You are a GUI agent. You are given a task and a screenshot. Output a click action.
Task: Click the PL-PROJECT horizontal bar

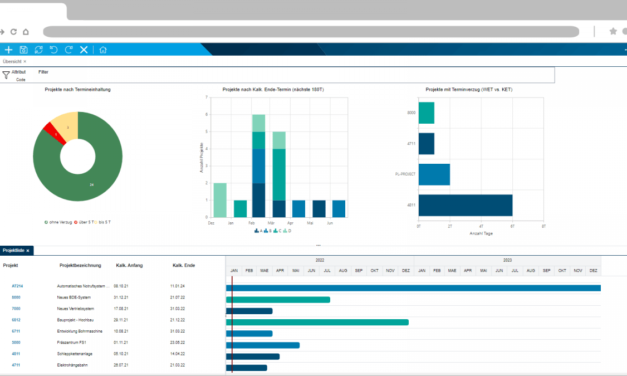[x=434, y=174]
